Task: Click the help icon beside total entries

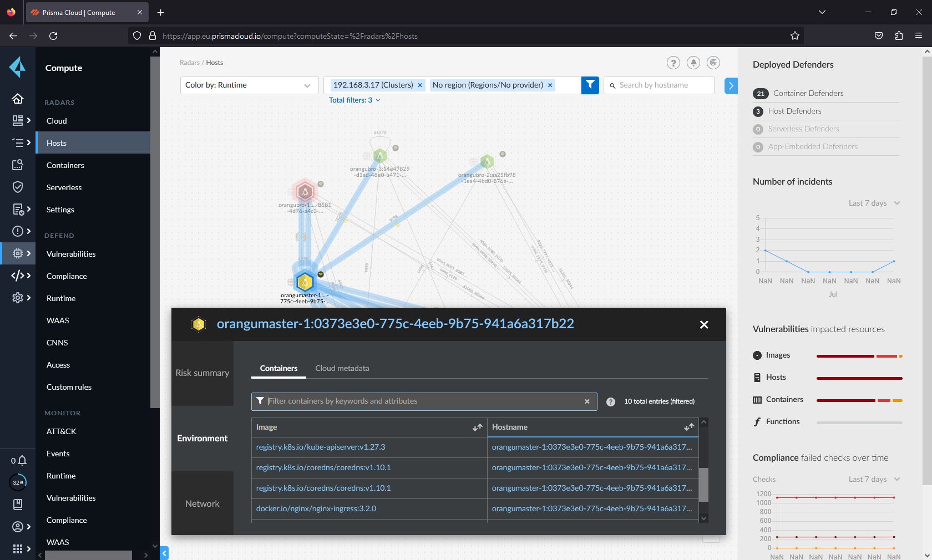Action: [x=611, y=402]
